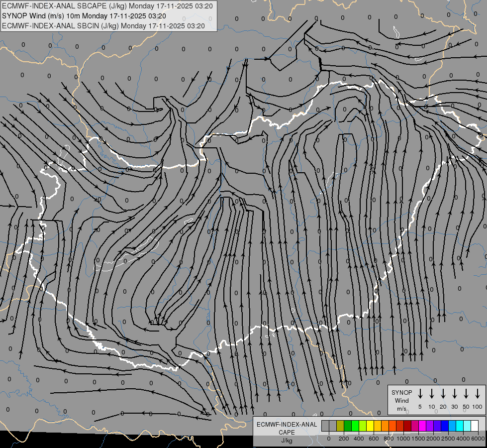Image resolution: width=487 pixels, height=448 pixels.
Task: Click the pale cyan CAPE swatch
Action: (467, 426)
